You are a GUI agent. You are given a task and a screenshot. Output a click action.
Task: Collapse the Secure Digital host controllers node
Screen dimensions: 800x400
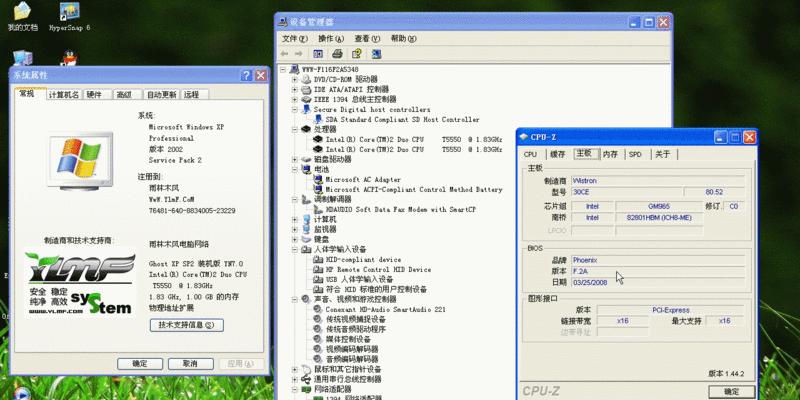coord(294,109)
